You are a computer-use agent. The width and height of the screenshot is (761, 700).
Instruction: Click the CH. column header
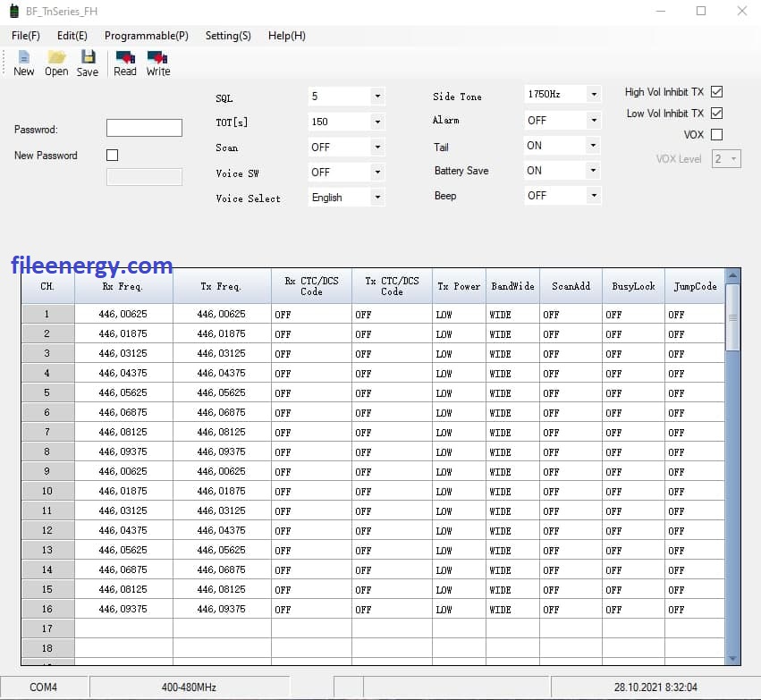pyautogui.click(x=47, y=286)
